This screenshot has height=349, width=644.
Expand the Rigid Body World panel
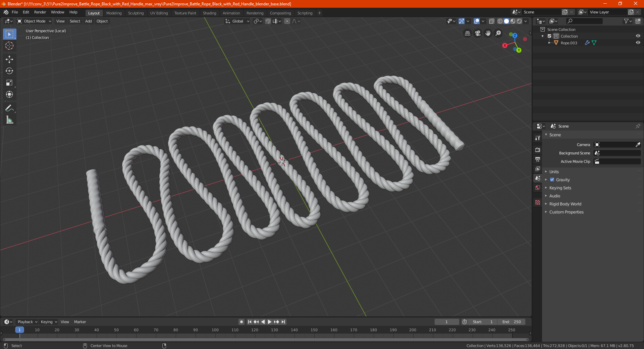tap(565, 204)
